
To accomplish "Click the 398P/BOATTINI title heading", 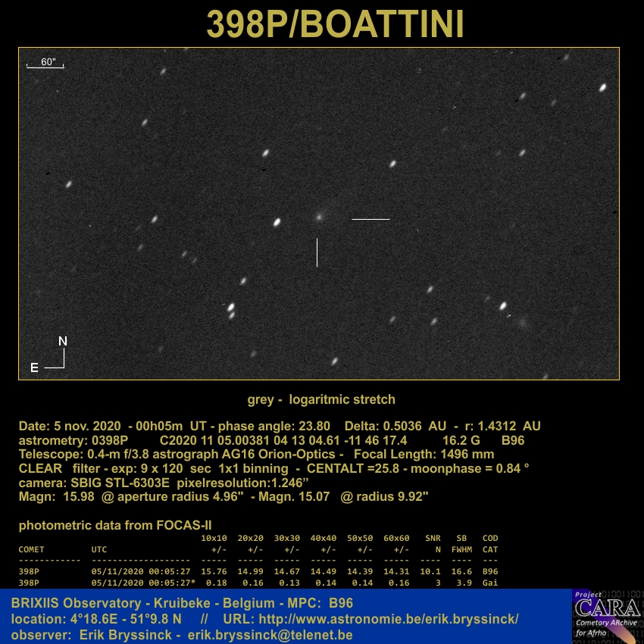I will [x=335, y=25].
